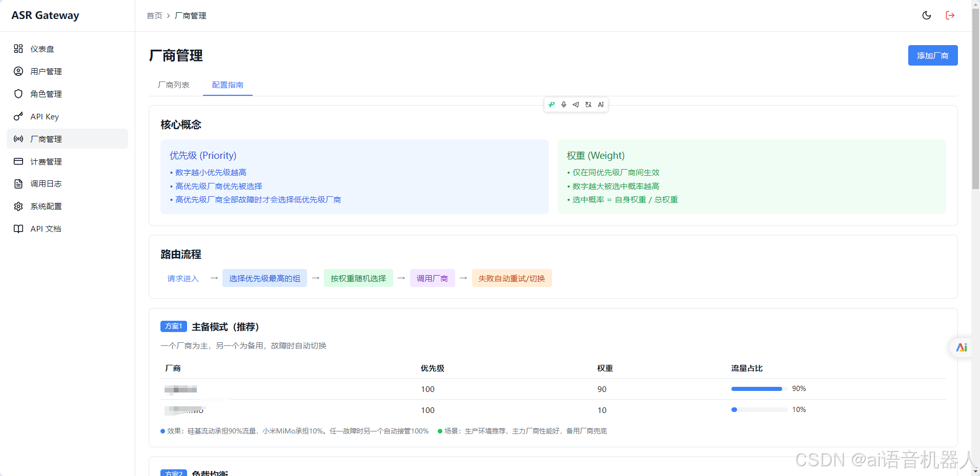Click the 主备模式（推荐）heading
The image size is (980, 476).
pyautogui.click(x=226, y=327)
